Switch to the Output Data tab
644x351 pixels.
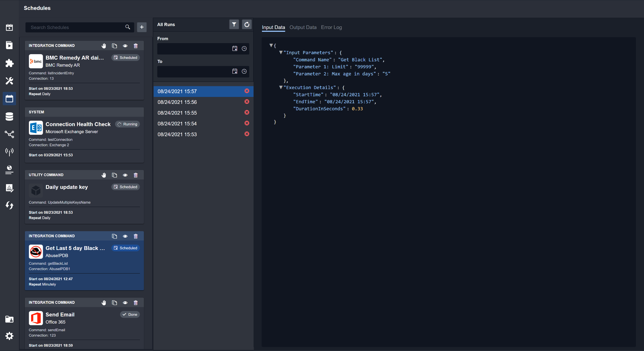[x=303, y=27]
